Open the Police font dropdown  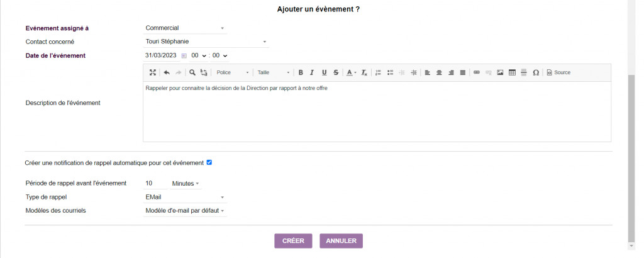[233, 72]
